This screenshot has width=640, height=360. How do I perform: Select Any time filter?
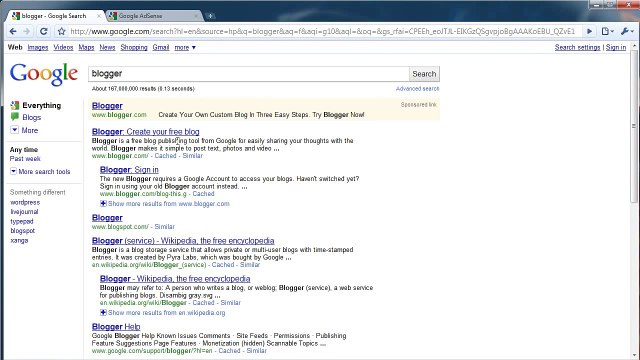click(x=24, y=150)
